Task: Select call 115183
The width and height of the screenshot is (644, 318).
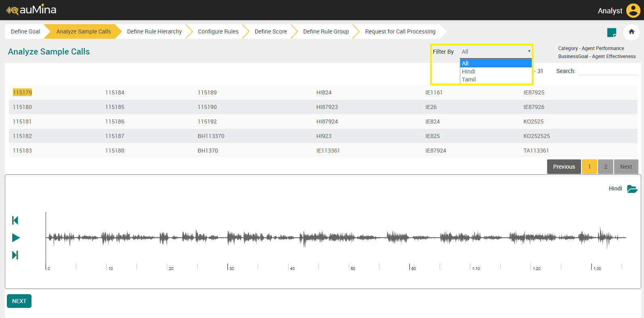Action: tap(22, 151)
